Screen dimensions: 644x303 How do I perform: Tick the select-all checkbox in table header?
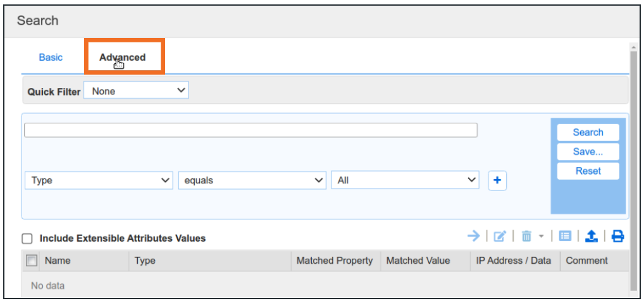(32, 260)
